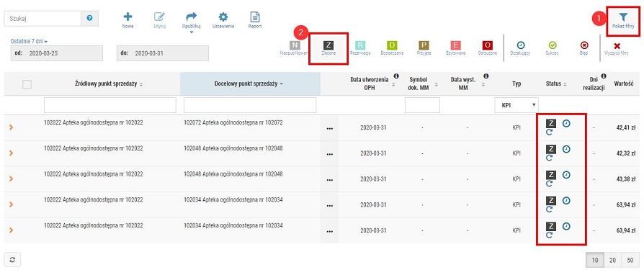
Task: Click clock icon in 43,38 zł row
Action: click(x=567, y=175)
